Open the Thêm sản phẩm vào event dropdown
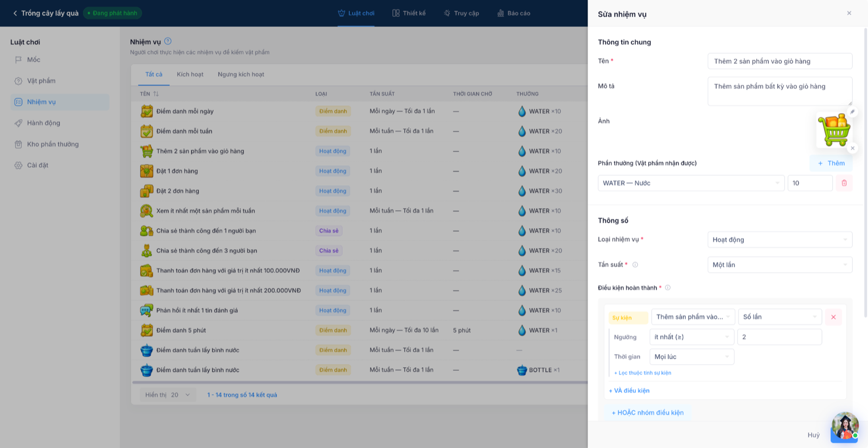 point(693,317)
